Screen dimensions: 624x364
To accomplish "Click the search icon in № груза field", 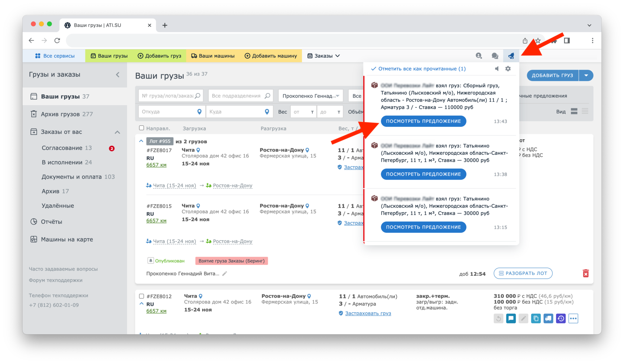I will tap(198, 96).
